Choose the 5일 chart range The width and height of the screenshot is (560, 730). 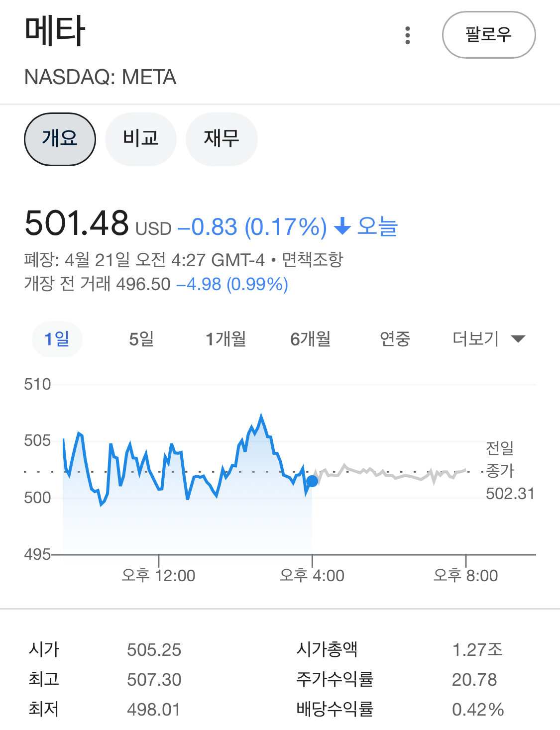tap(141, 339)
